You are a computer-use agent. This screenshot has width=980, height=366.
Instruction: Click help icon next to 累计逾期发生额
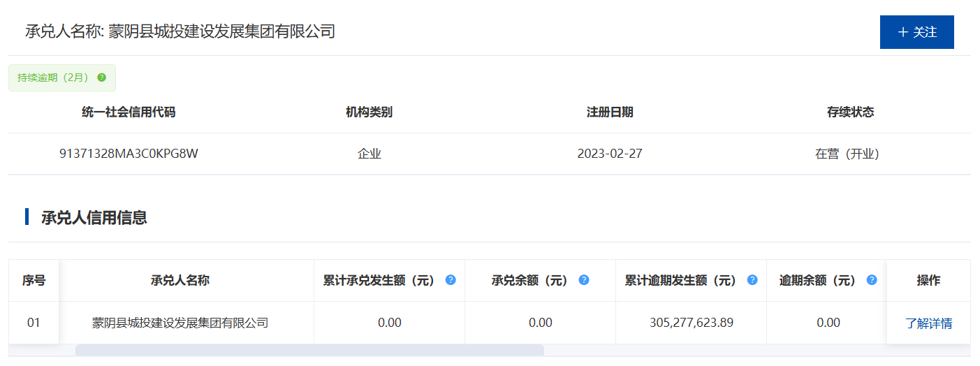click(x=752, y=280)
